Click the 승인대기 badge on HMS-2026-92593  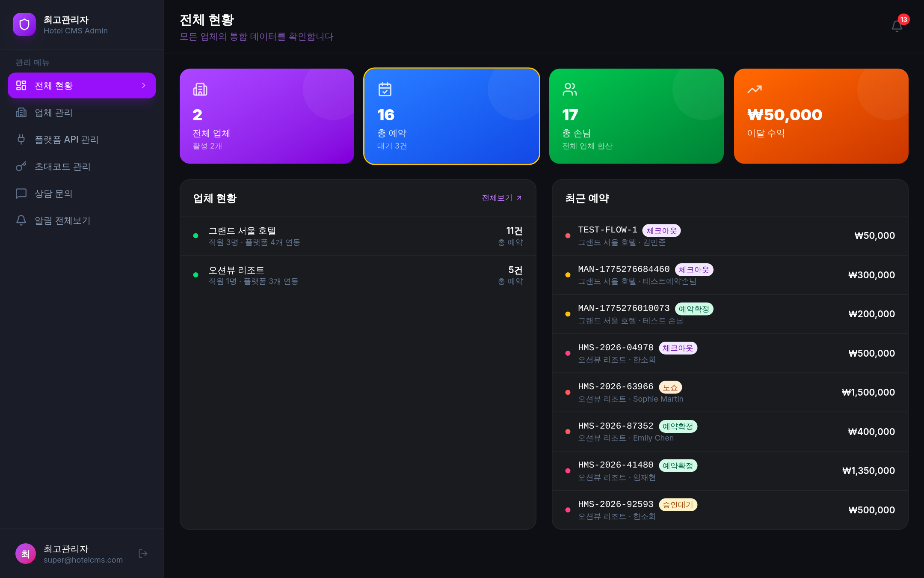(x=678, y=505)
